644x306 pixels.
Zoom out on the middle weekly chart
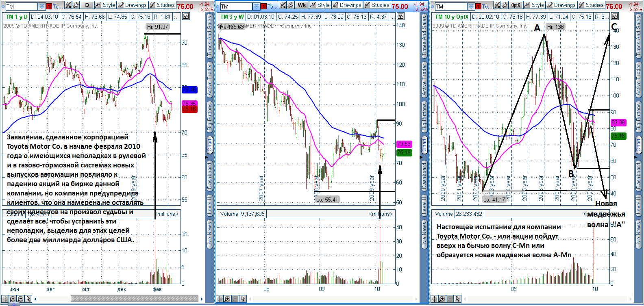tap(235, 299)
